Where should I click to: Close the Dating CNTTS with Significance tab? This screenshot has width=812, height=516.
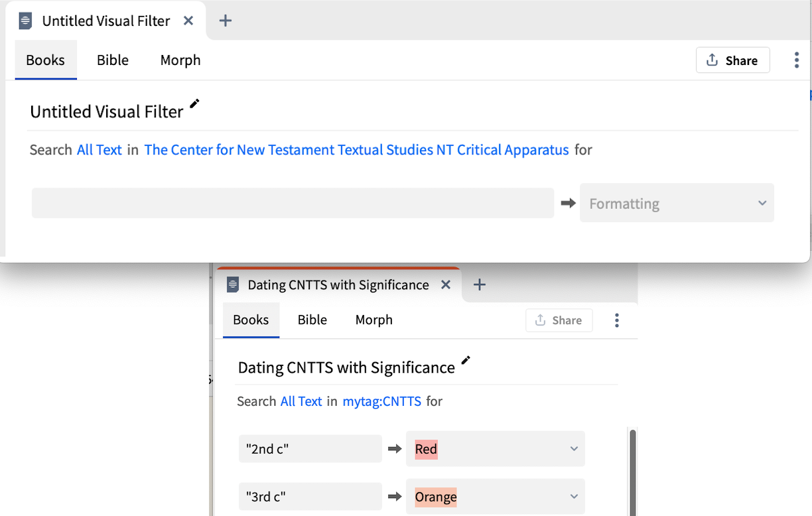click(x=446, y=285)
